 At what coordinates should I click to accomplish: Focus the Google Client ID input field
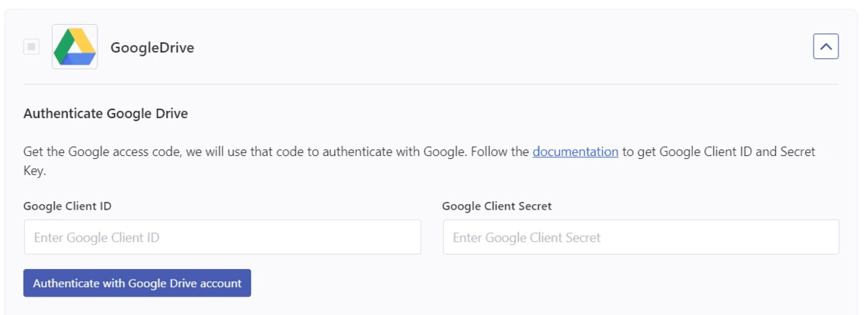click(222, 237)
